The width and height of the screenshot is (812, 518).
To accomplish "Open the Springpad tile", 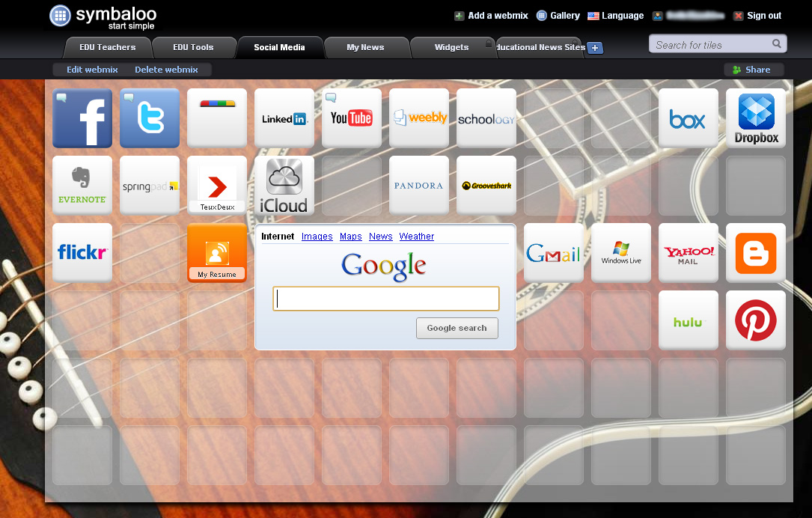I will point(150,186).
